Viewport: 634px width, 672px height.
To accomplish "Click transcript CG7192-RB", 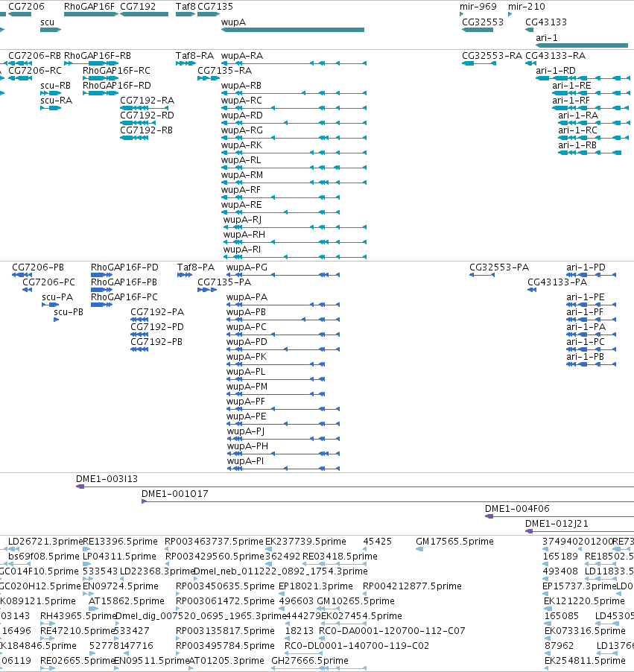I will tap(134, 138).
